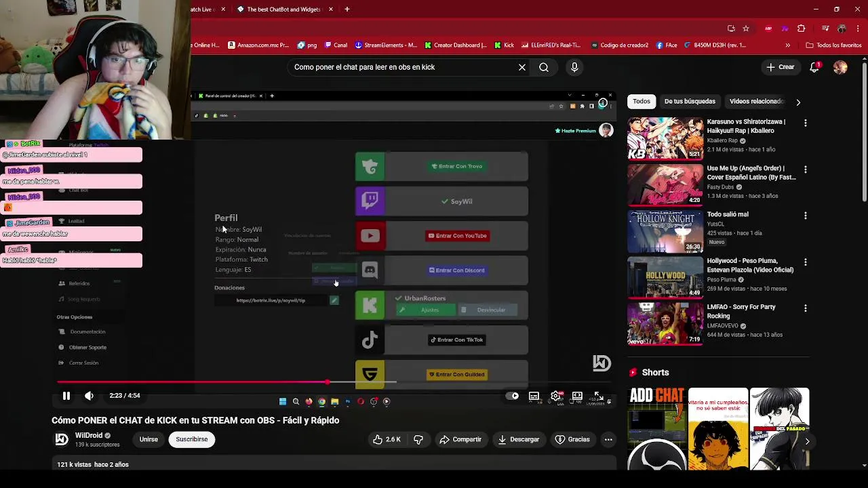This screenshot has height=488, width=868.
Task: Toggle the autoplay switch in the player
Action: click(513, 396)
